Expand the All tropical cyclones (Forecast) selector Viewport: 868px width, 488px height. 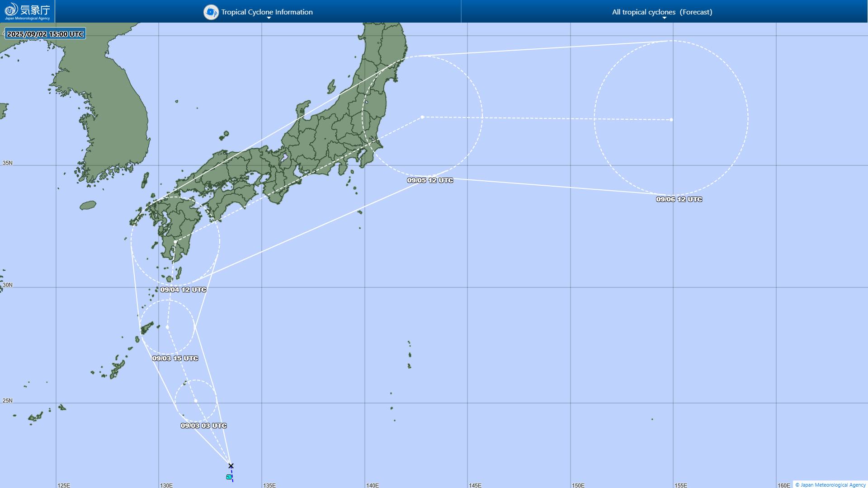click(x=664, y=17)
